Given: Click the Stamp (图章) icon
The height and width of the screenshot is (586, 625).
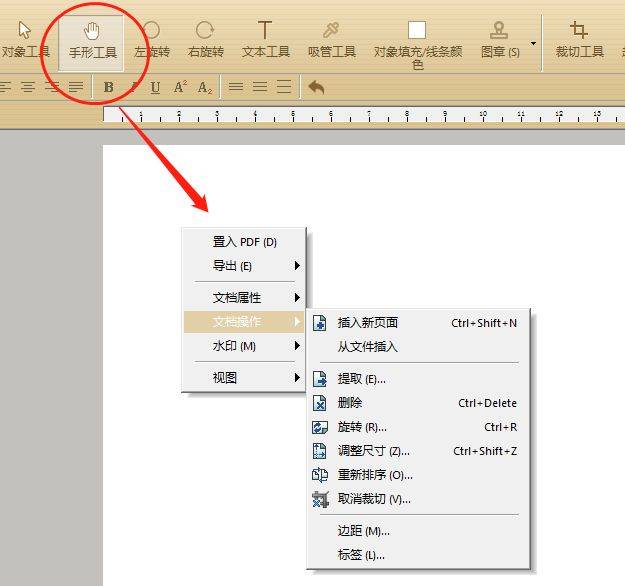Looking at the screenshot, I should (499, 30).
